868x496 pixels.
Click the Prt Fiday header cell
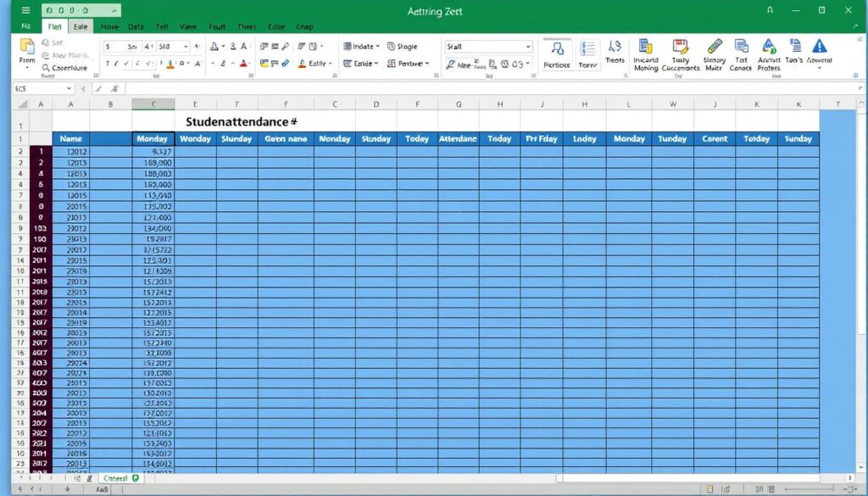coord(542,139)
